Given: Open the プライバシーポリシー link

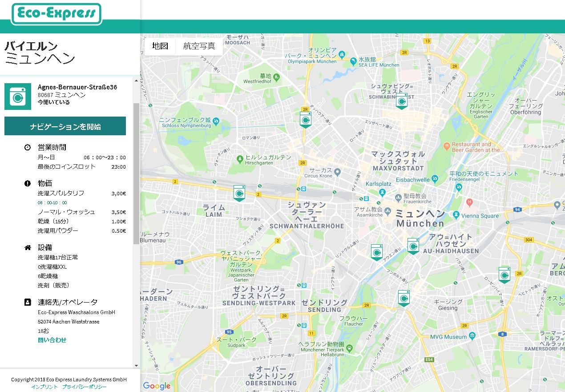Looking at the screenshot, I should (x=85, y=387).
